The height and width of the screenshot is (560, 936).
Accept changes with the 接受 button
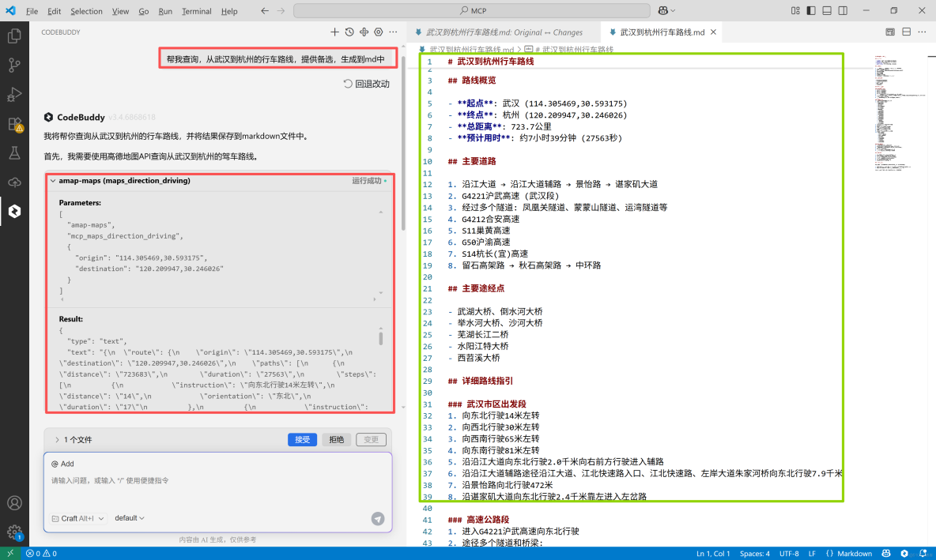(x=302, y=440)
